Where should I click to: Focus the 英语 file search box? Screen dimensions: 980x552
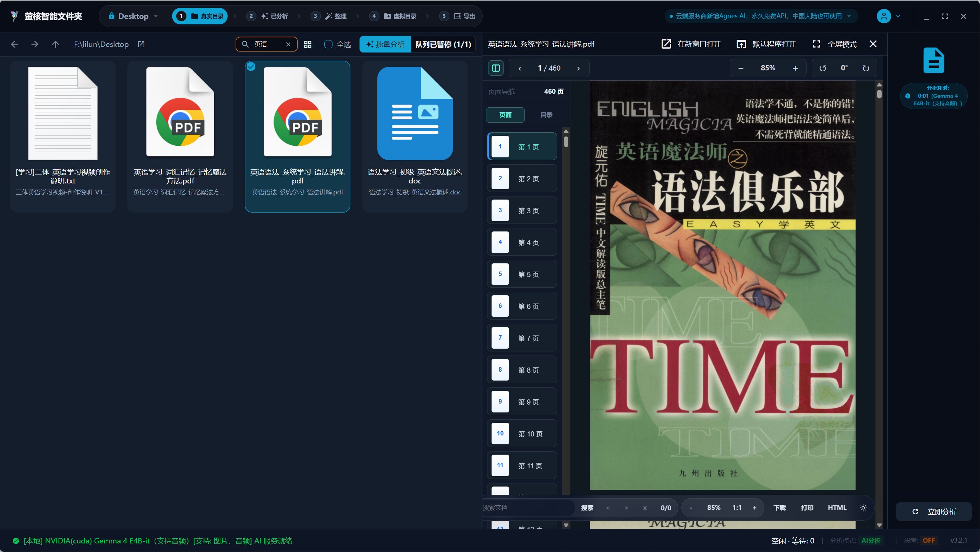266,44
